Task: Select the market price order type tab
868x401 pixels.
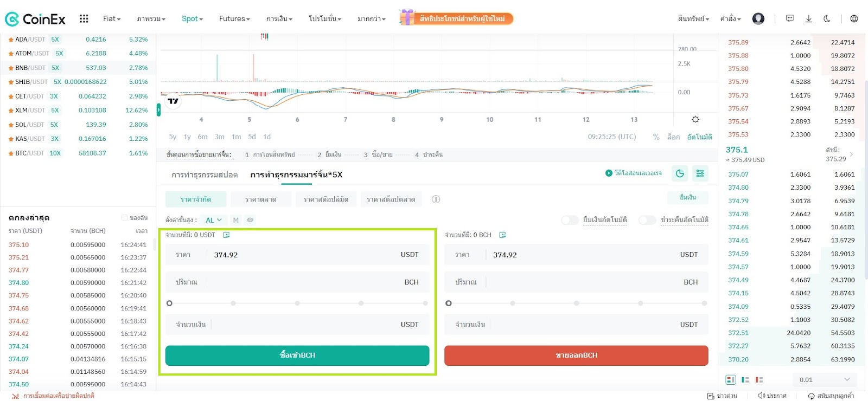Action: tap(260, 199)
